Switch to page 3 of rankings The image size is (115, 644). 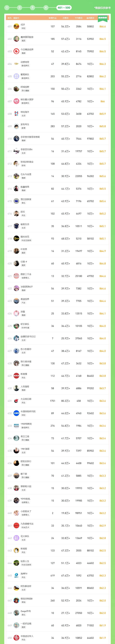[32, 7]
